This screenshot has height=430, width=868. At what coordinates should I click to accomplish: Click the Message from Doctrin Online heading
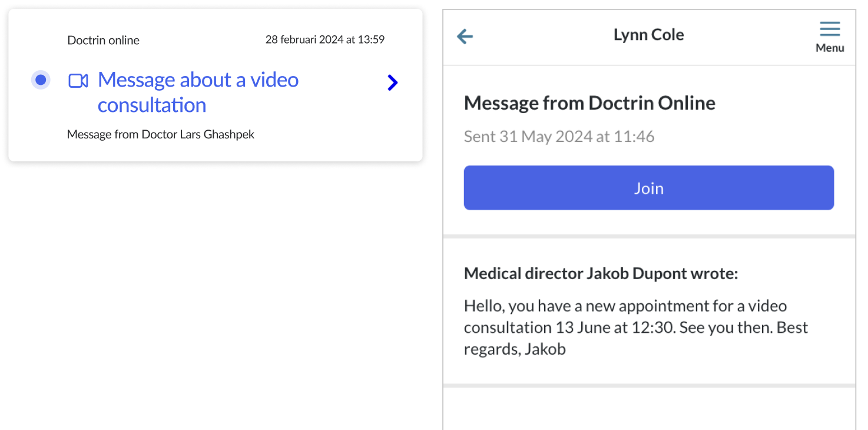(589, 103)
